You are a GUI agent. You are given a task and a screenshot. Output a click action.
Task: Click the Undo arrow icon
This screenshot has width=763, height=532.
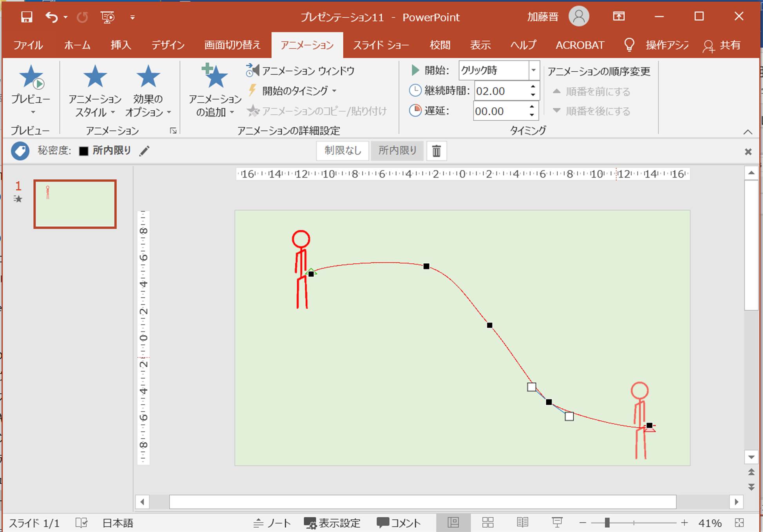[51, 17]
